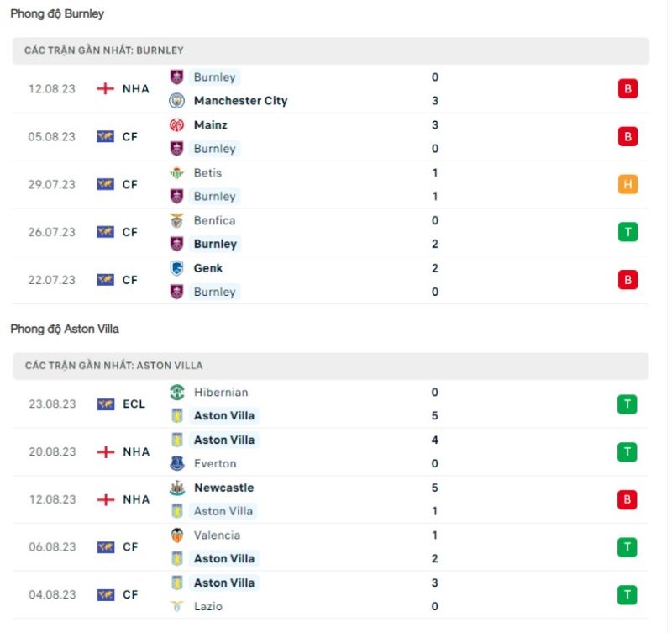
Task: Click the orange H badge for the Betis draw
Action: (627, 184)
